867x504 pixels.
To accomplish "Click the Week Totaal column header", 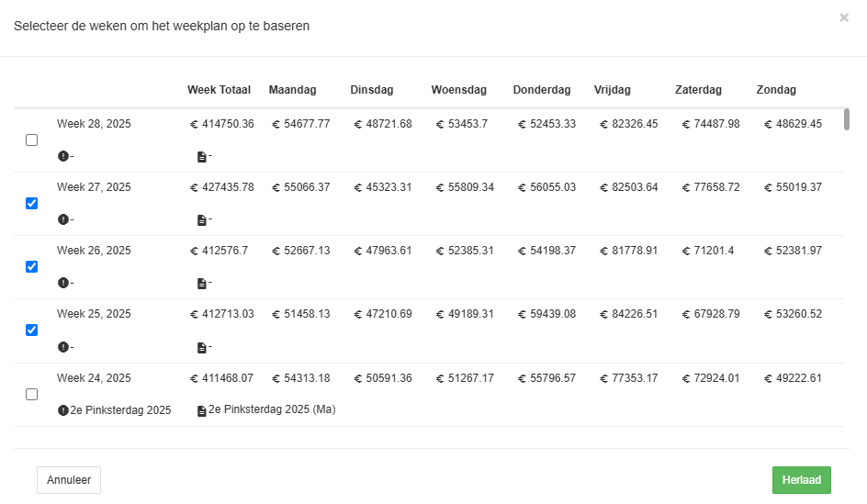I will (219, 90).
